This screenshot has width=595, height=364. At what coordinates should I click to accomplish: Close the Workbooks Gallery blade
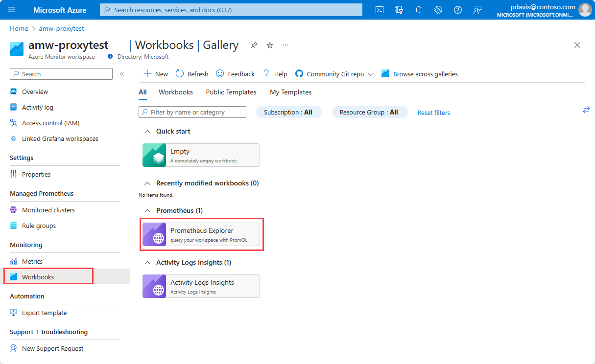point(577,45)
